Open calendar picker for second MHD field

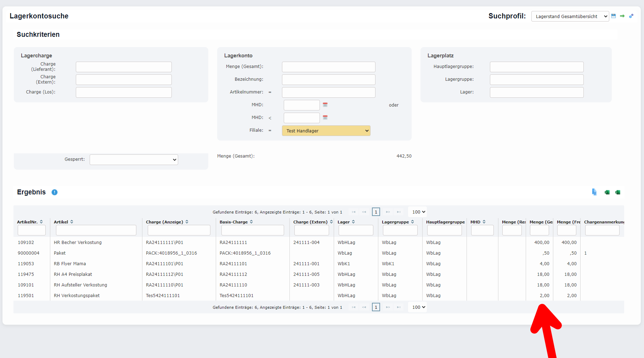pyautogui.click(x=325, y=118)
